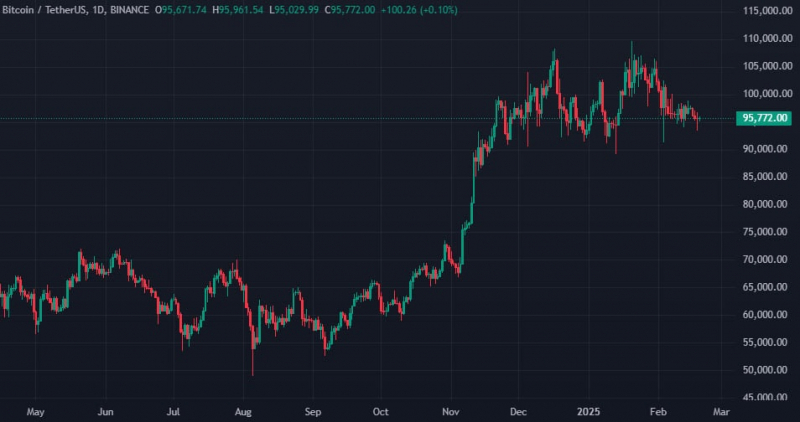This screenshot has width=800, height=422.
Task: Click the Mar label on time axis
Action: pos(721,412)
